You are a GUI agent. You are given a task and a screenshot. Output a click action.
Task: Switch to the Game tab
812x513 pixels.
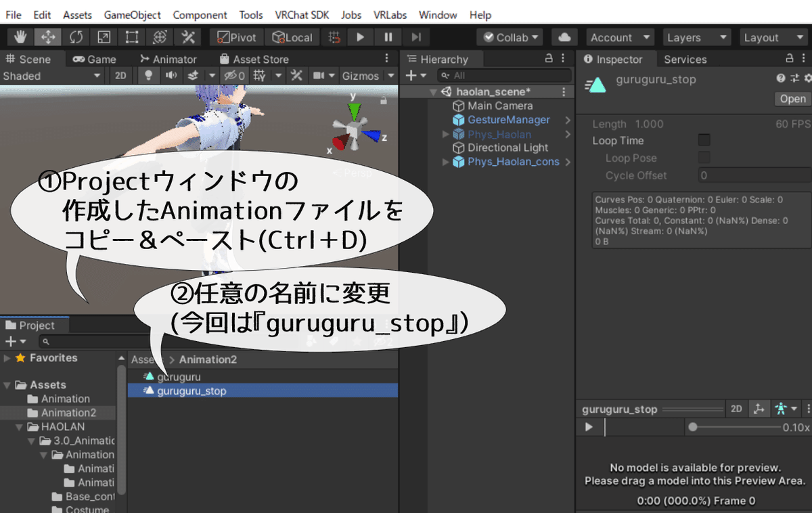click(95, 60)
